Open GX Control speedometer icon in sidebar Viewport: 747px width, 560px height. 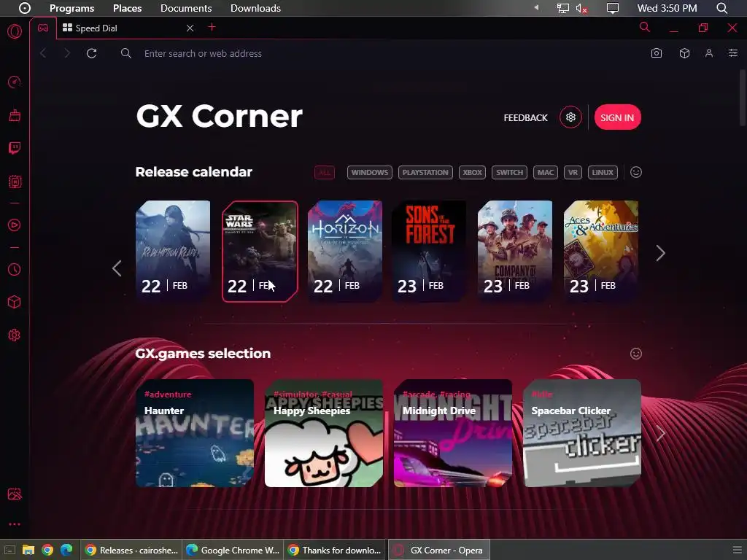pos(15,82)
